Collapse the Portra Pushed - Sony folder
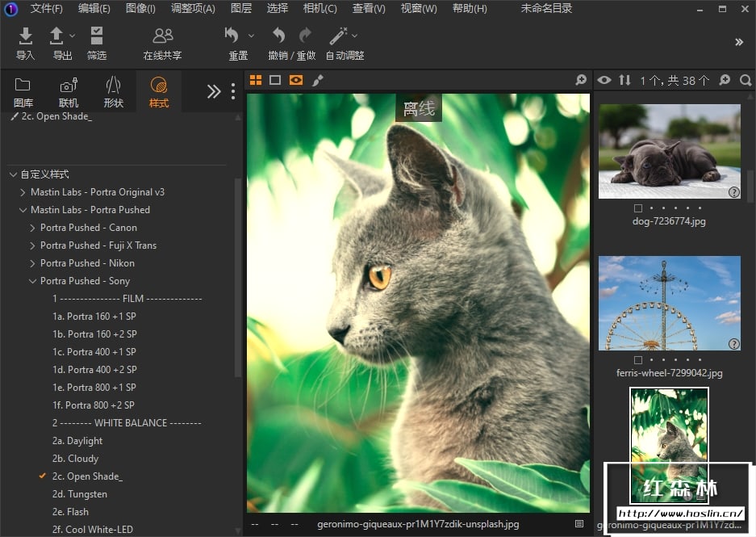 pyautogui.click(x=32, y=281)
